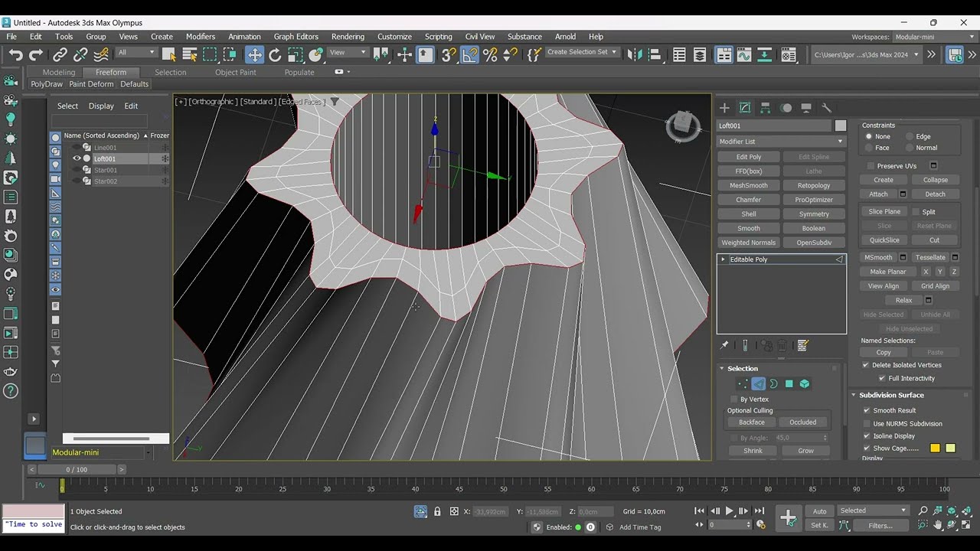Switch to the Motion command panel
This screenshot has width=980, height=551.
coord(786,108)
